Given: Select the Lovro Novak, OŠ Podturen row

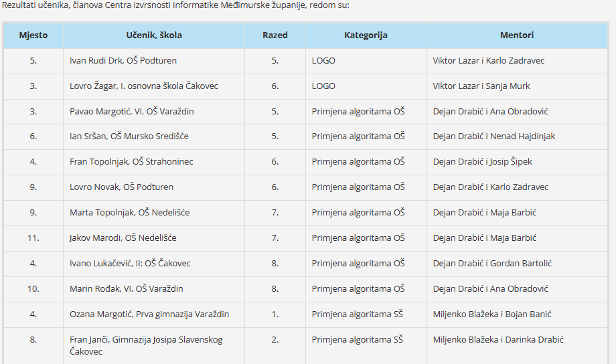Looking at the screenshot, I should [x=305, y=187].
